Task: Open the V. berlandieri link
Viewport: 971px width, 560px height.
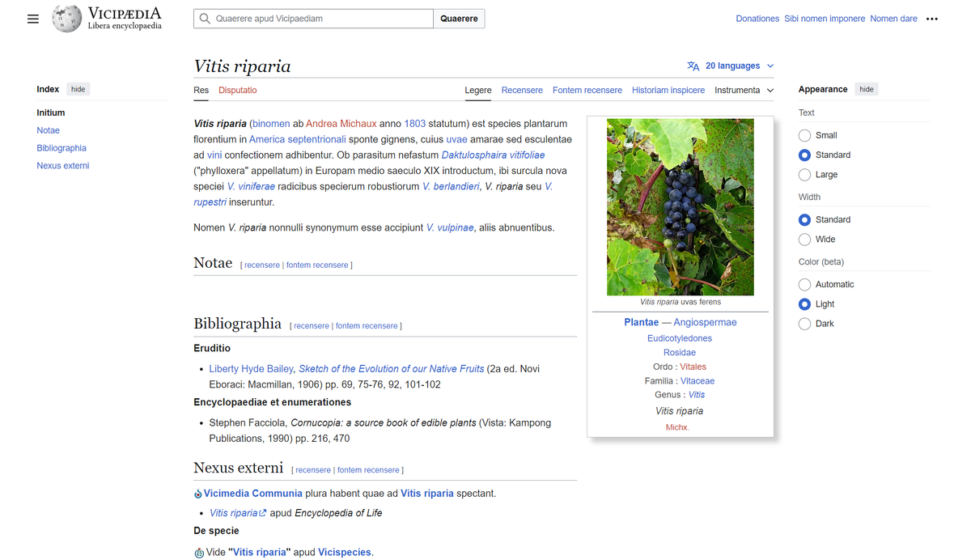Action: [x=452, y=187]
